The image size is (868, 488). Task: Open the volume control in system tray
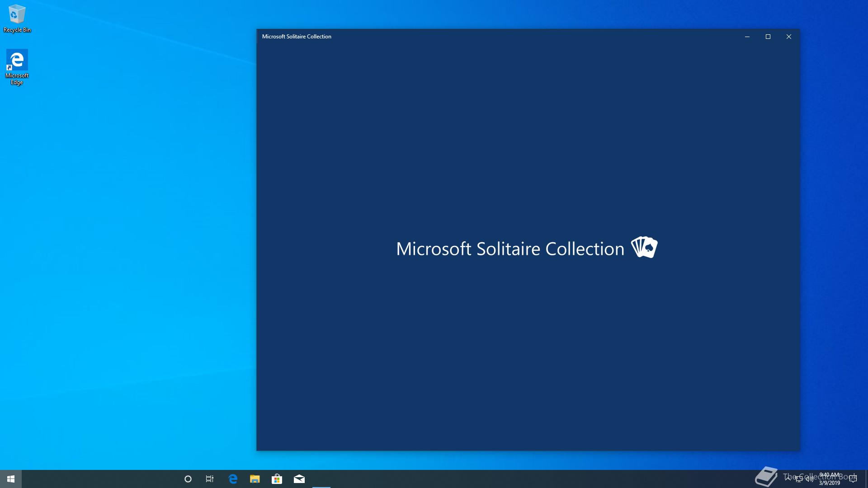click(x=810, y=479)
